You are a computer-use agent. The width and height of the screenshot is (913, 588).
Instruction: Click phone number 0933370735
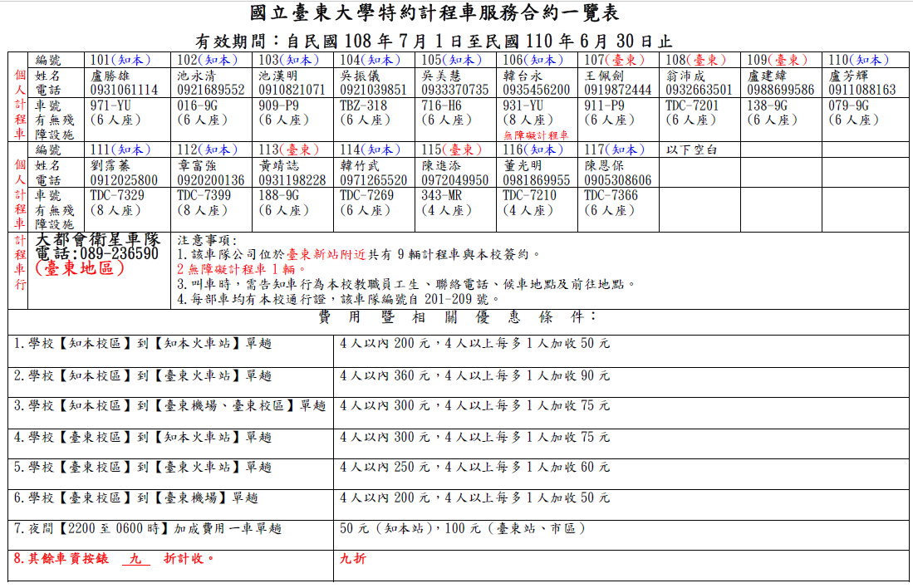click(x=455, y=91)
